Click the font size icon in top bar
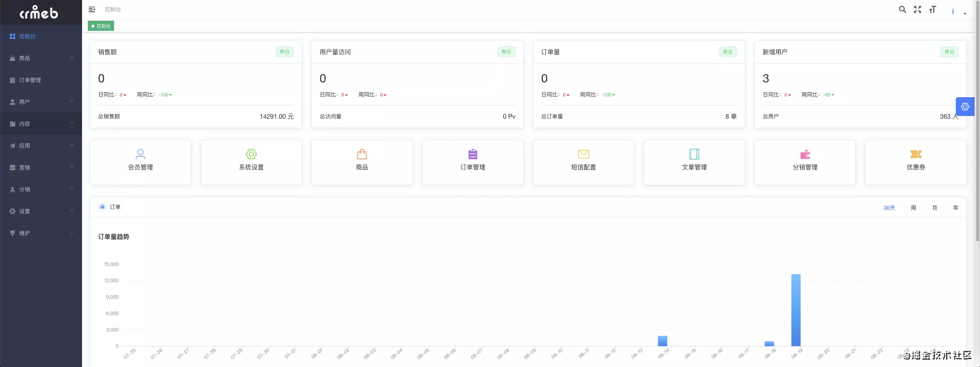Viewport: 980px width, 367px height. click(933, 9)
